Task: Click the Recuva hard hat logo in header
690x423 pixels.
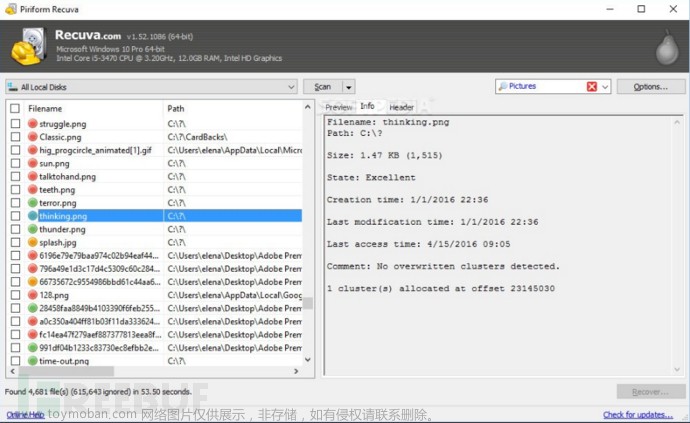Action: tap(29, 47)
